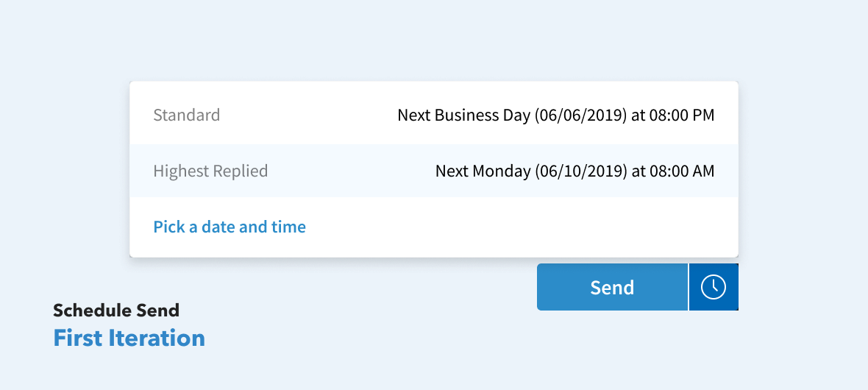Click the Send button
The image size is (868, 390).
click(612, 287)
